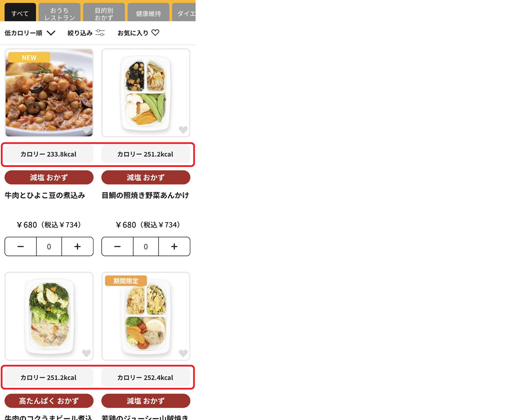The height and width of the screenshot is (420, 517).
Task: Click 減塩 おかず tag under chickpea stew
Action: point(49,177)
